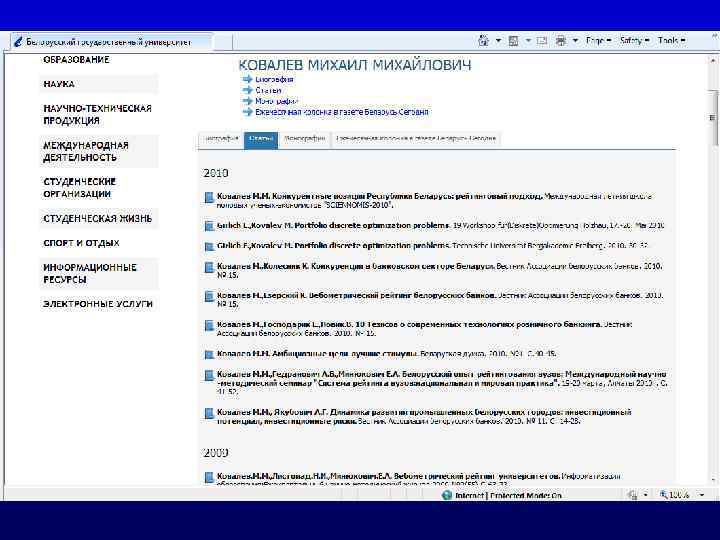This screenshot has width=720, height=540.
Task: Open the Print options dropdown arrow
Action: point(575,41)
